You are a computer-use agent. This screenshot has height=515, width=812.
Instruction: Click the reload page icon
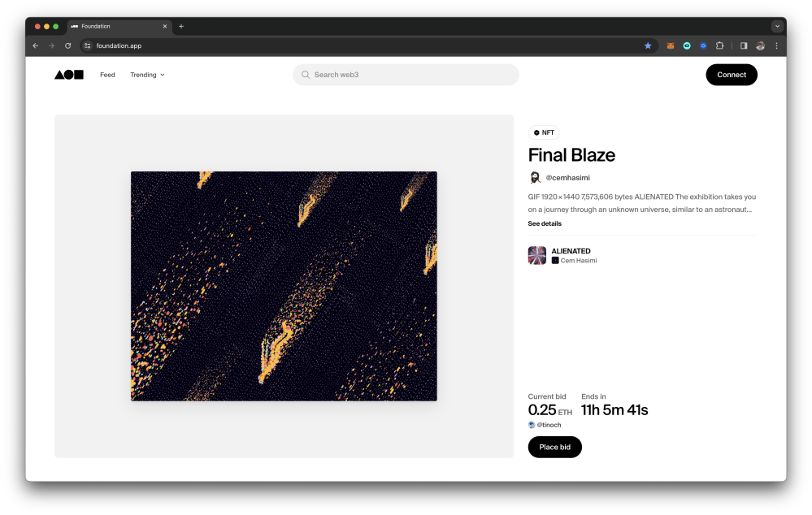[67, 45]
